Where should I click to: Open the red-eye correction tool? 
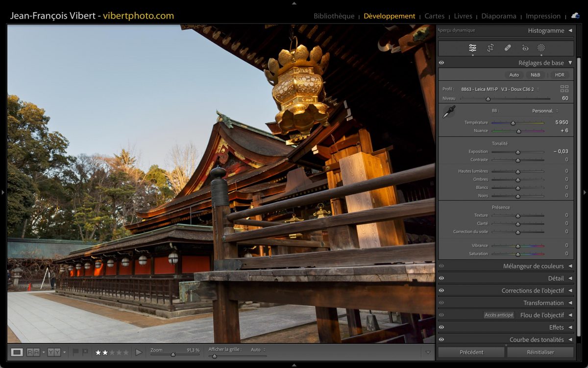point(525,48)
